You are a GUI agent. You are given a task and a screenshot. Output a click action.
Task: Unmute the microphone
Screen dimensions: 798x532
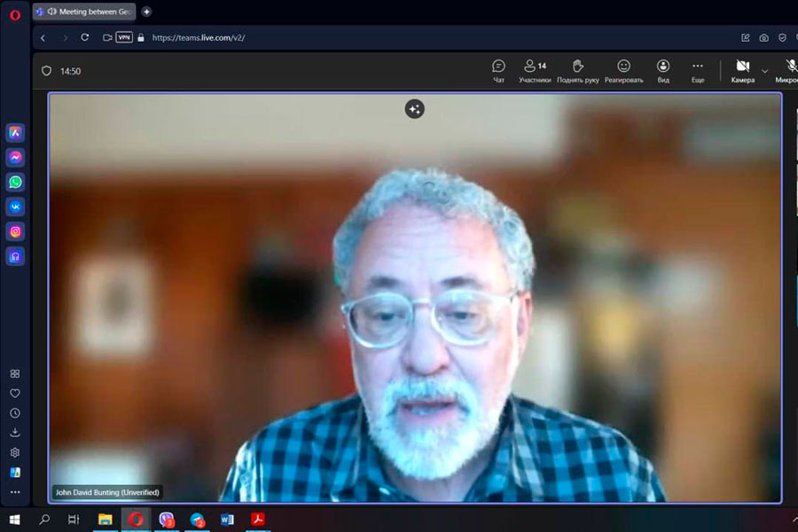(x=789, y=70)
